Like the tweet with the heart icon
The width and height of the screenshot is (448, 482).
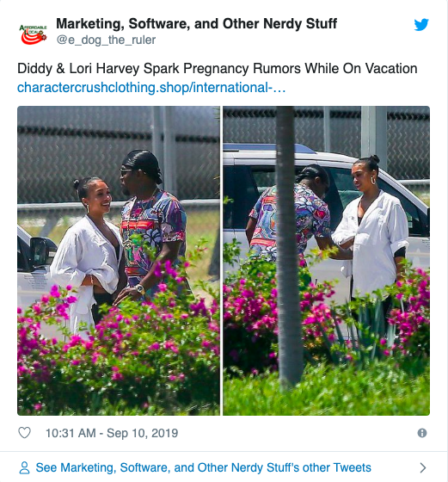[x=25, y=433]
